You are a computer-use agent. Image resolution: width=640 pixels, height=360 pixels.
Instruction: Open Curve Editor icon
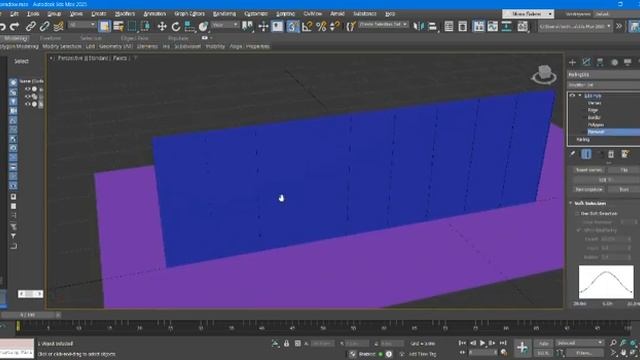[x=492, y=27]
